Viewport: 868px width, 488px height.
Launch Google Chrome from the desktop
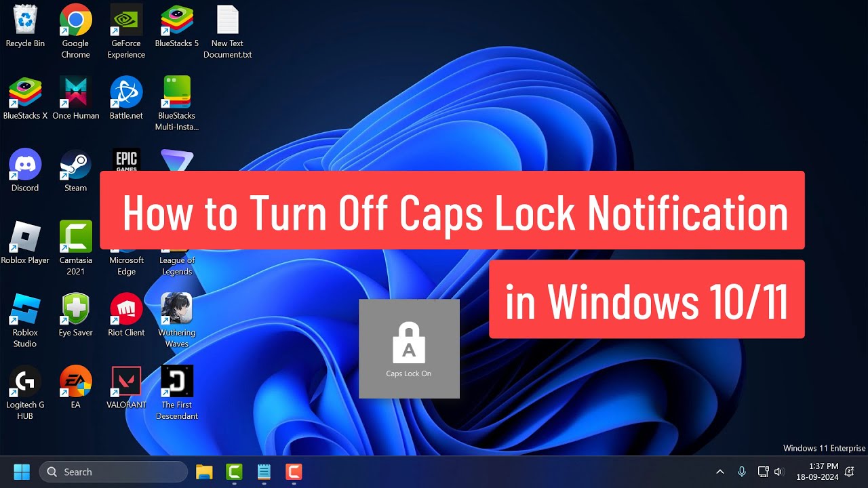(75, 30)
